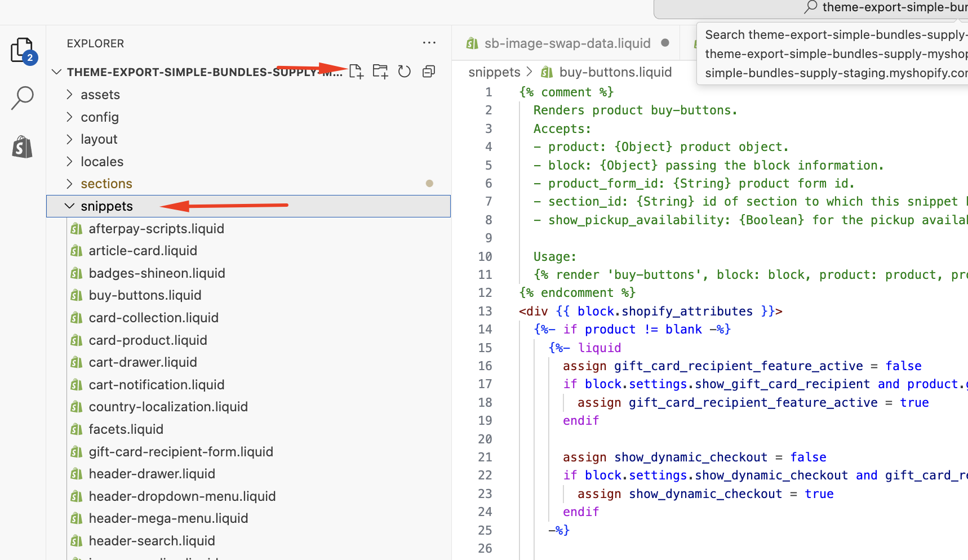
Task: Expand the locales folder
Action: (x=248, y=162)
